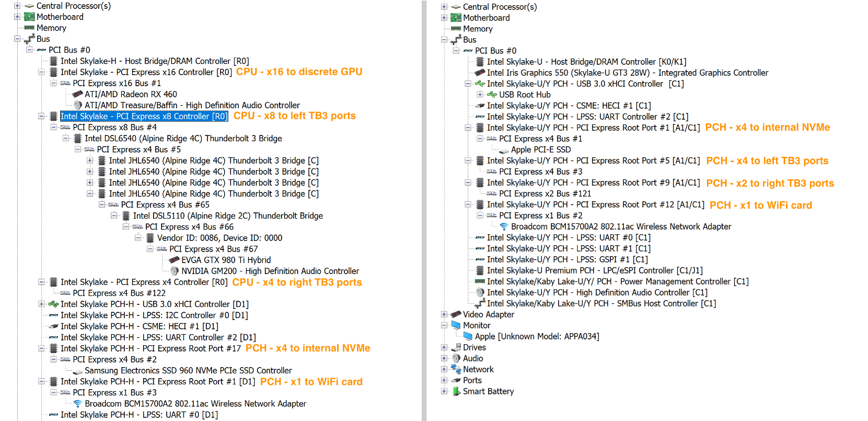The height and width of the screenshot is (421, 868).
Task: Expand USB Root Hub node
Action: point(480,95)
